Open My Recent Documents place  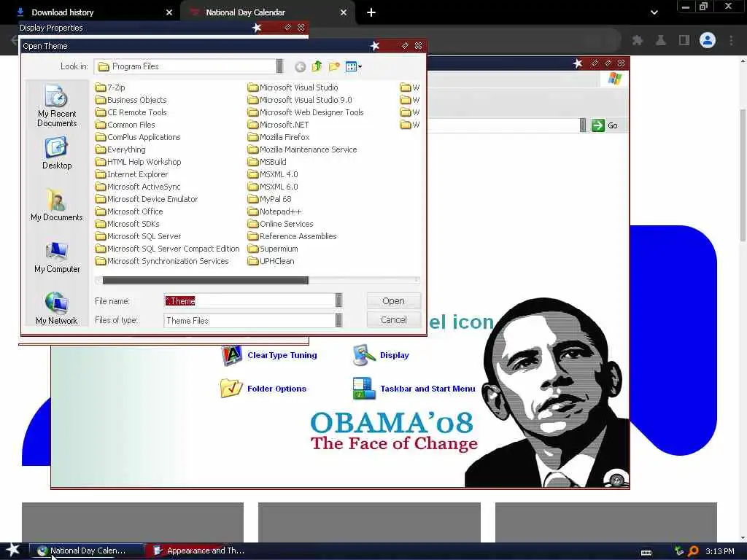click(x=57, y=106)
